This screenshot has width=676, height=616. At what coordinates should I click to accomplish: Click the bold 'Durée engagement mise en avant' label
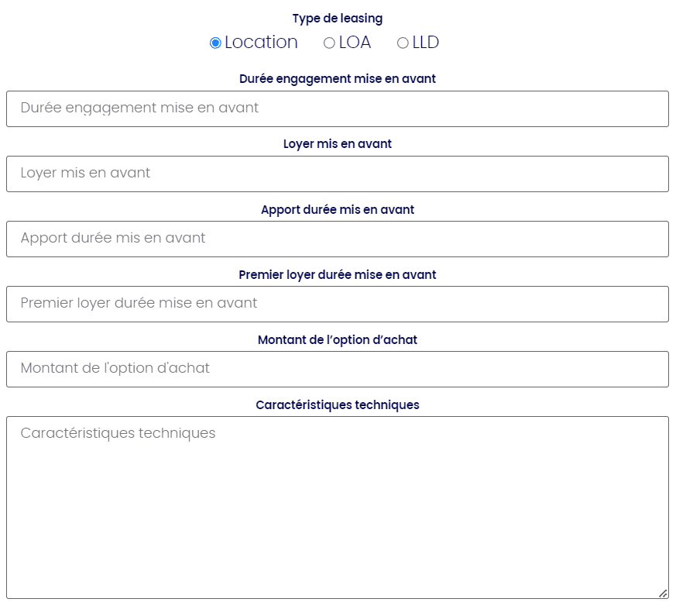click(338, 79)
